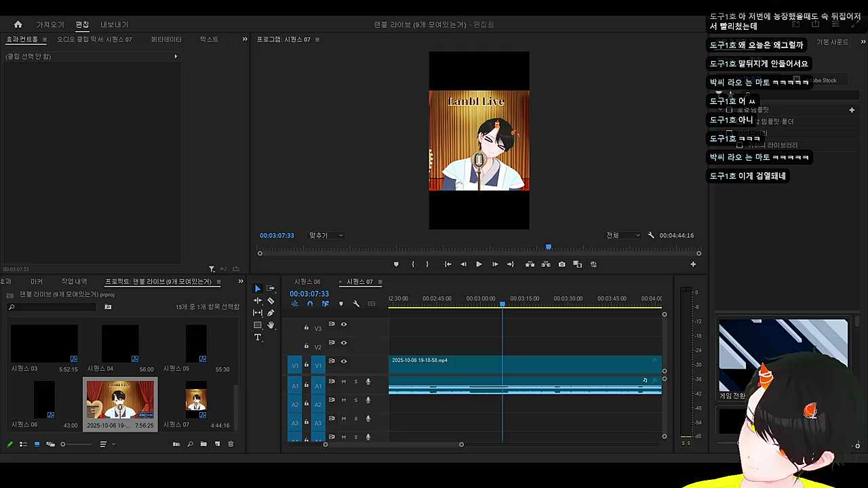
Task: Open the 편집 workspace tab
Action: (x=82, y=24)
